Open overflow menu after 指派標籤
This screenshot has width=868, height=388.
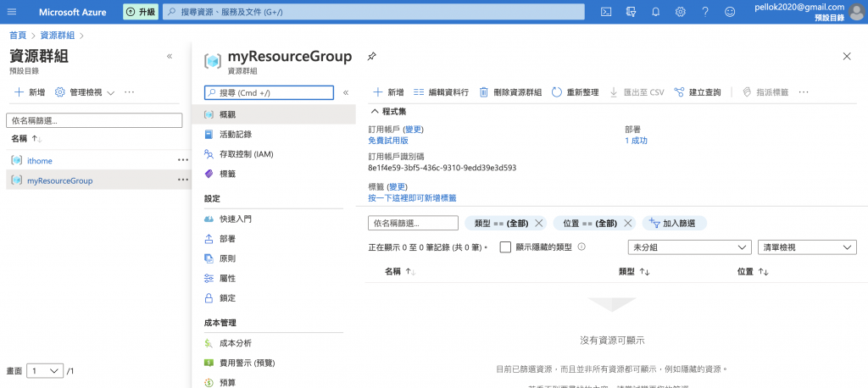pos(804,91)
